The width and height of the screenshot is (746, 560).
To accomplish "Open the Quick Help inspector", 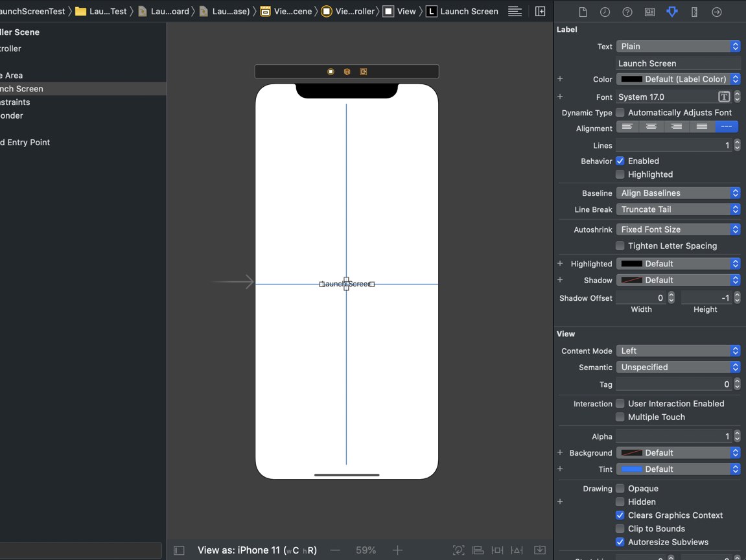I will click(x=627, y=12).
